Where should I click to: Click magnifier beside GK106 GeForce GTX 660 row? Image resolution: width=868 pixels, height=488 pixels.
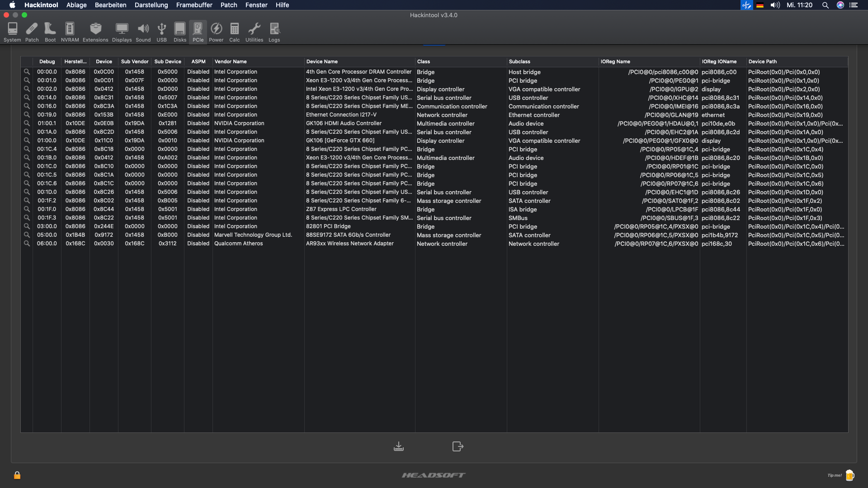[x=27, y=141]
